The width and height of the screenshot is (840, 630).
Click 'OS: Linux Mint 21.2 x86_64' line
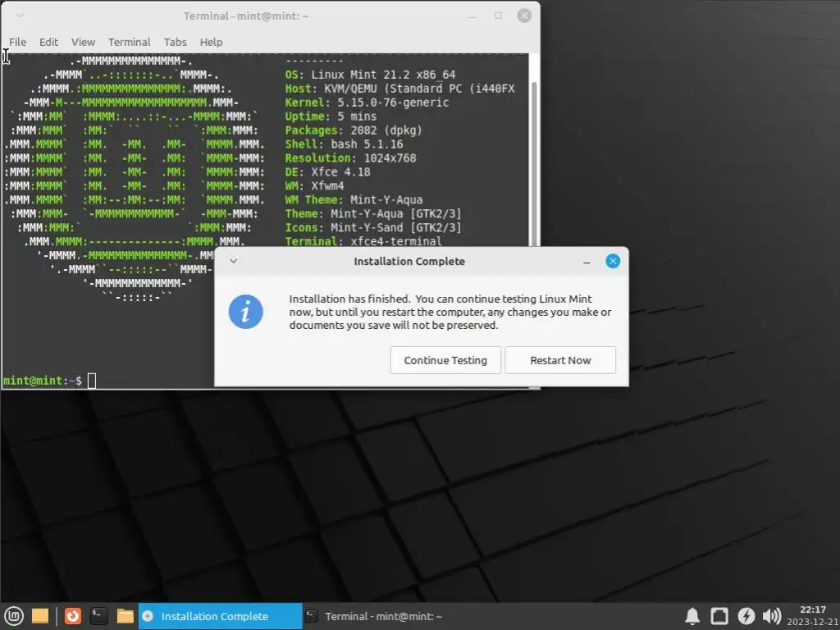(x=370, y=75)
